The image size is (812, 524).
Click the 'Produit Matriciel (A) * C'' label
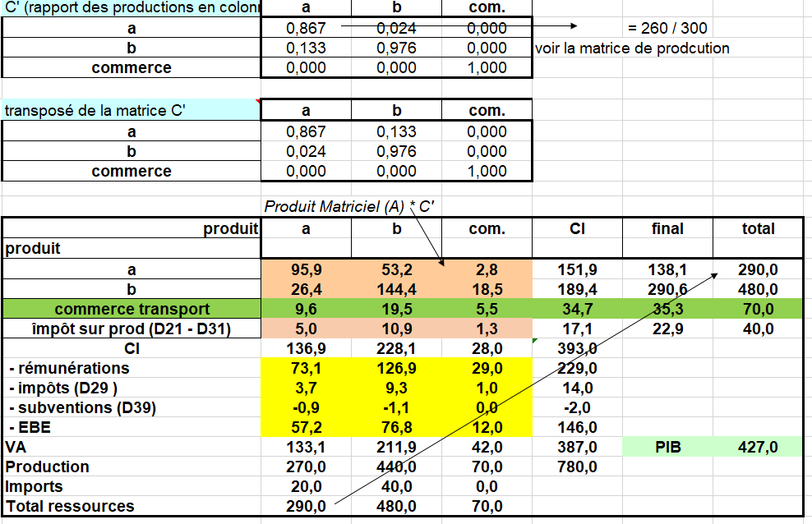click(348, 207)
